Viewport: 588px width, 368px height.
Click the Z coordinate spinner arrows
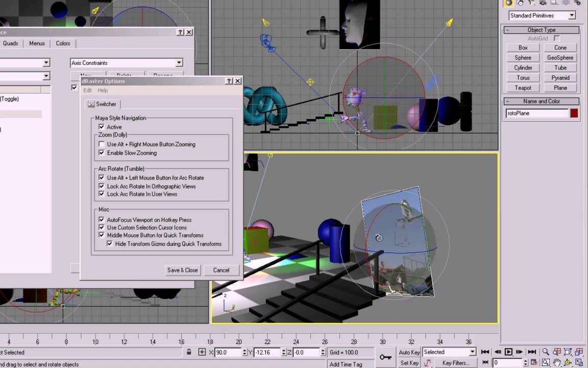click(x=323, y=352)
